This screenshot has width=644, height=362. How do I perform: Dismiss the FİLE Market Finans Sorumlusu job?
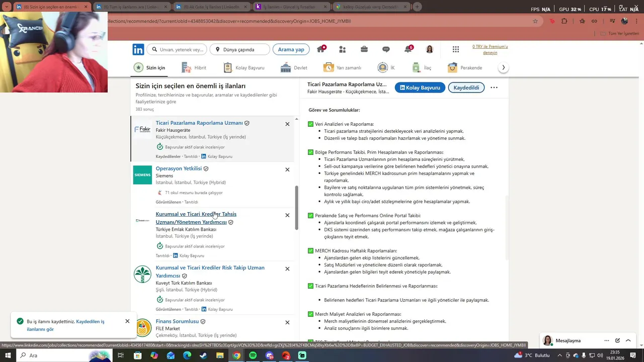point(287,322)
